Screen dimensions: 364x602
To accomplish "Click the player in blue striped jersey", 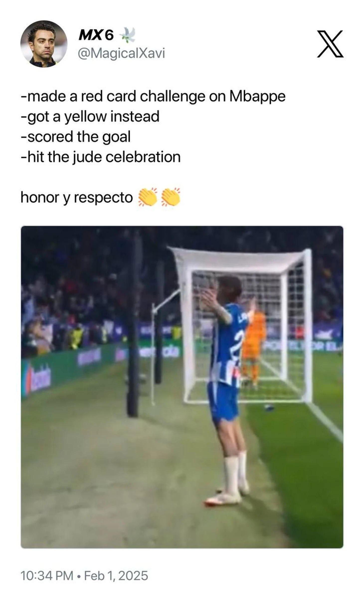I will pyautogui.click(x=227, y=392).
